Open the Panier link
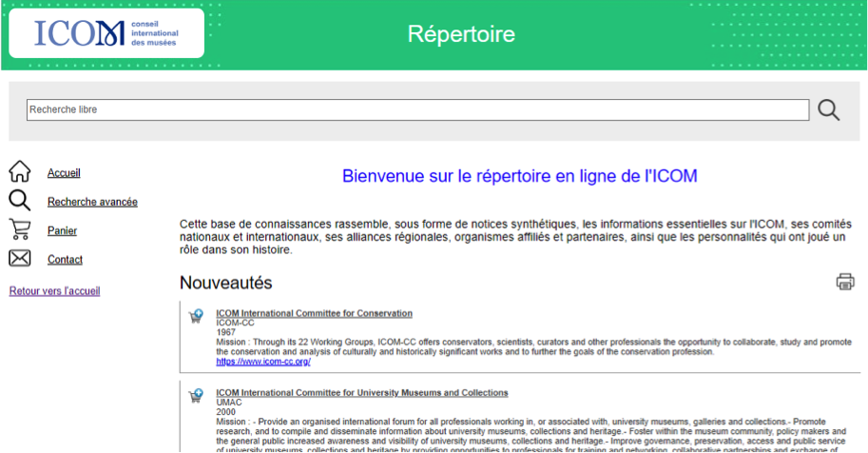Screen dimensions: 868x453 (62, 230)
